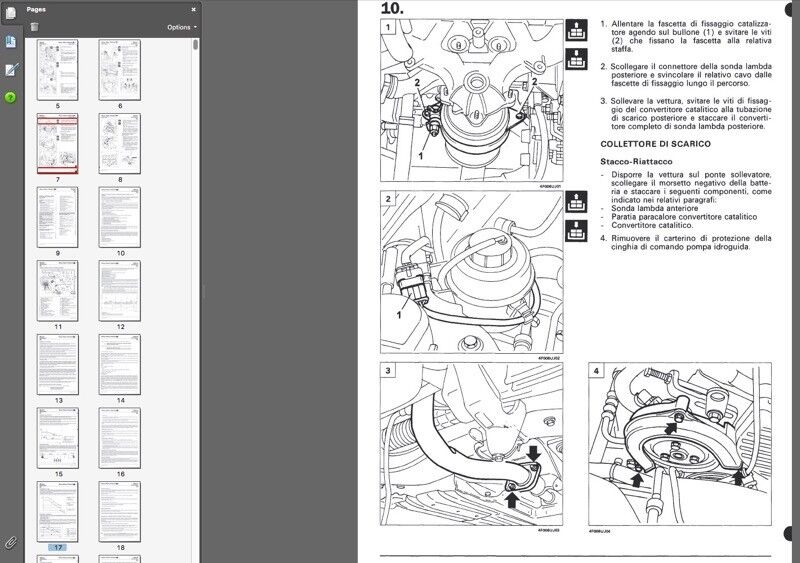Close the Pages panel
Viewport: 800px width, 563px height.
[193, 8]
